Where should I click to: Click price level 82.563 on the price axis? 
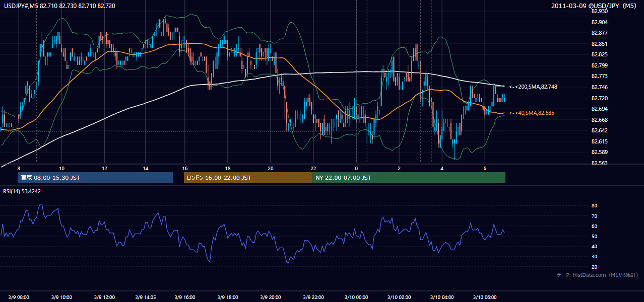600,163
